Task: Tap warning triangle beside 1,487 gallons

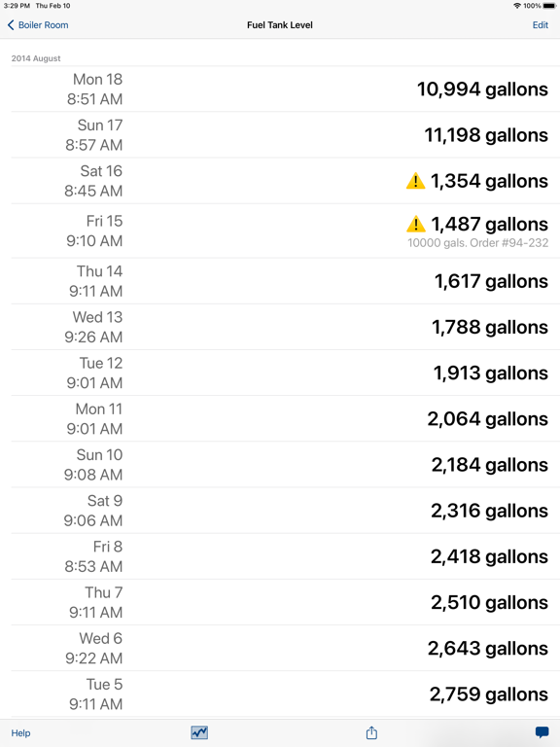Action: pyautogui.click(x=416, y=224)
